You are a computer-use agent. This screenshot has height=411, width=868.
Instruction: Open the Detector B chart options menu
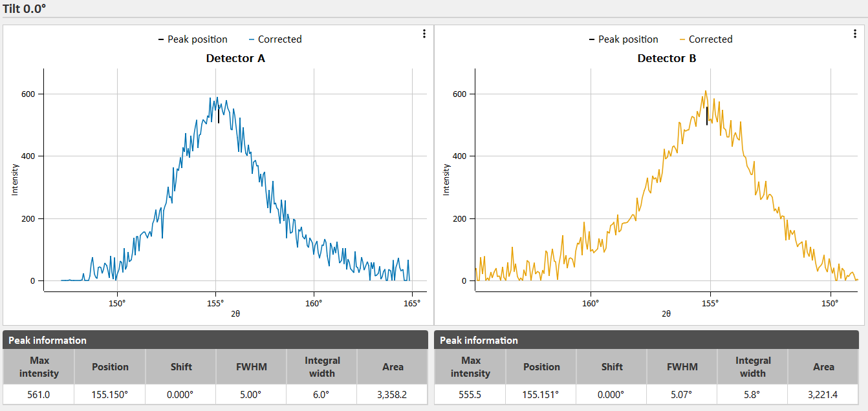pyautogui.click(x=854, y=34)
